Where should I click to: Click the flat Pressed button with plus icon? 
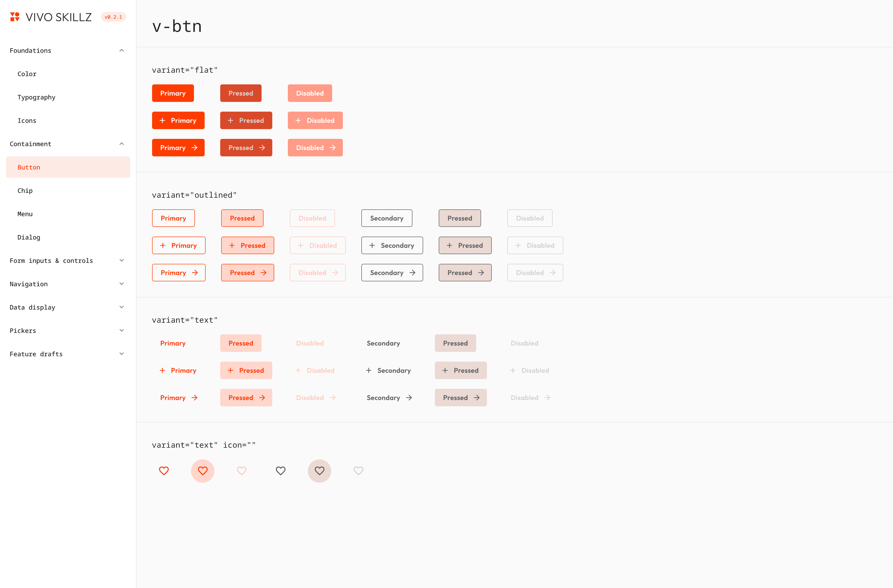click(x=246, y=120)
